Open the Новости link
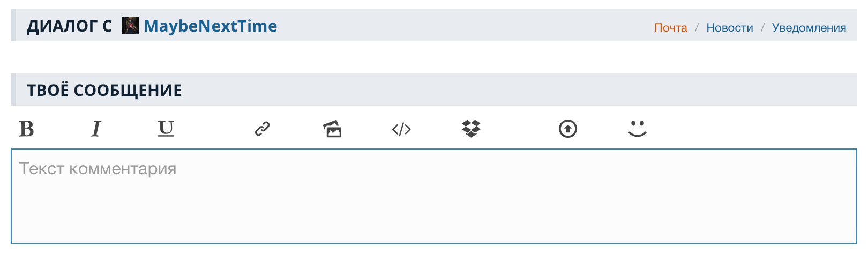The width and height of the screenshot is (868, 260). pos(729,28)
